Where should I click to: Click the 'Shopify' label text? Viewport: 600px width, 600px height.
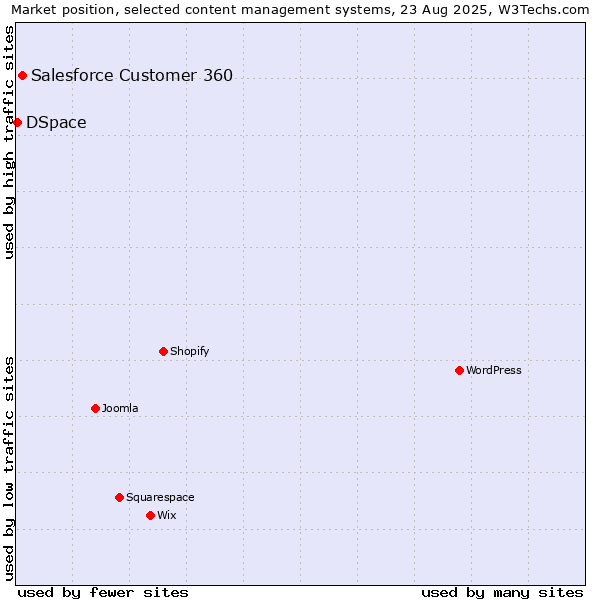pos(189,351)
